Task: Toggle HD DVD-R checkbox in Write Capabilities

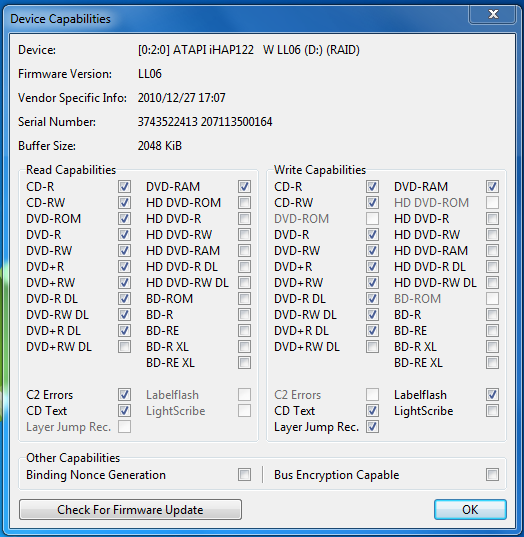Action: click(492, 218)
